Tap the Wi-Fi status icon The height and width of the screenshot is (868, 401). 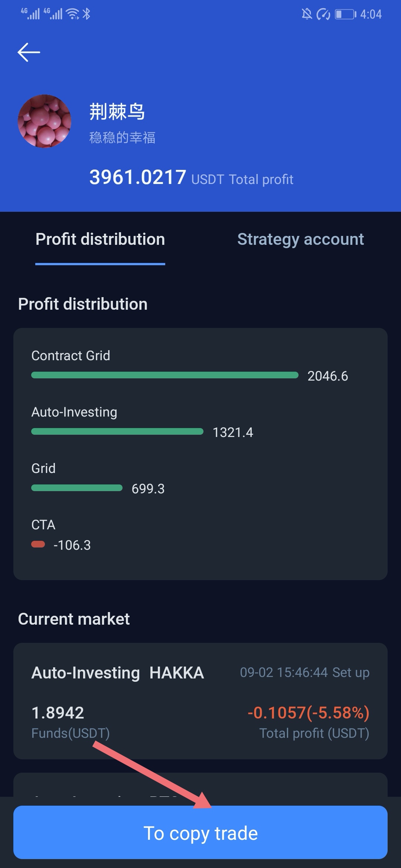coord(72,14)
